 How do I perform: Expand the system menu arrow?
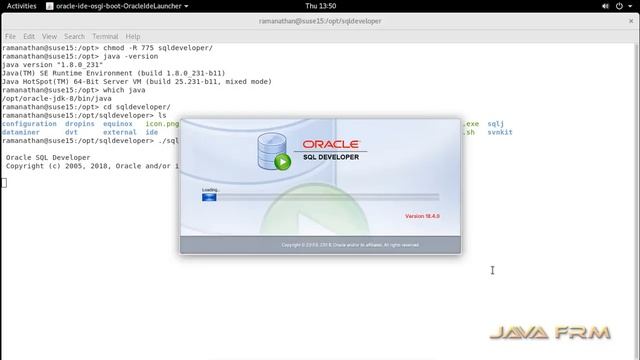coord(631,6)
